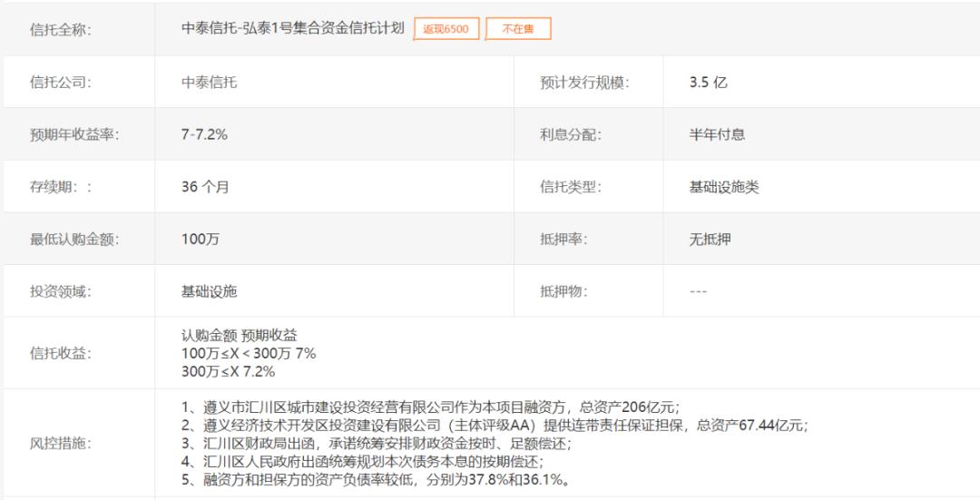Click the 利息分配 label

pyautogui.click(x=571, y=134)
